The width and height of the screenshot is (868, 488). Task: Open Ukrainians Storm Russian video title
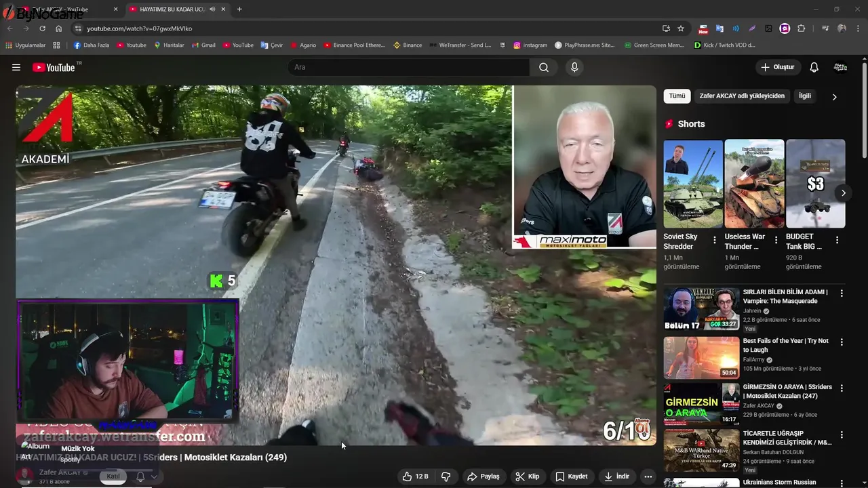779,483
